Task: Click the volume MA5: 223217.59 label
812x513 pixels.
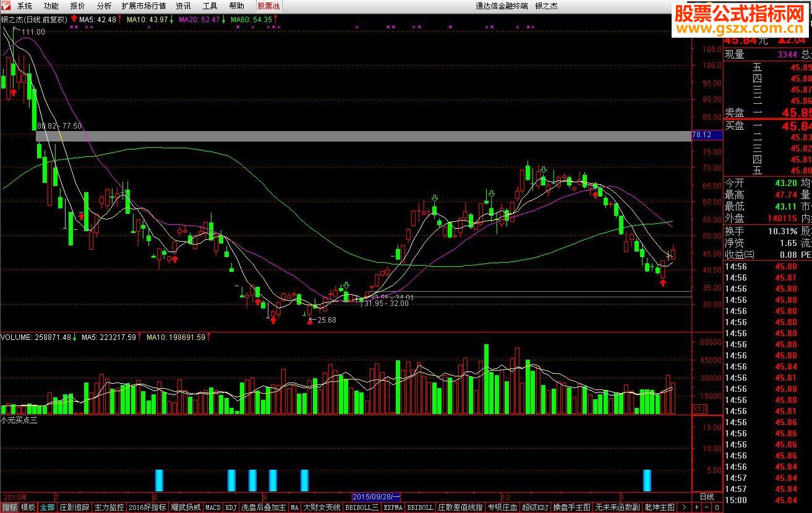Action: pyautogui.click(x=109, y=337)
